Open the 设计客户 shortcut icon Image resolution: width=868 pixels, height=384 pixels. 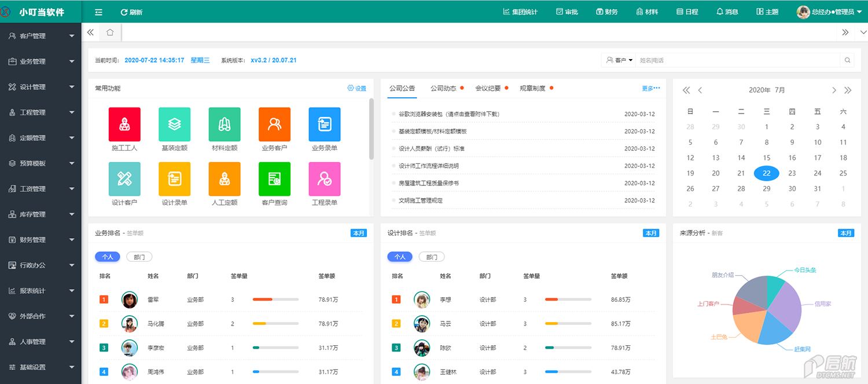[x=124, y=179]
